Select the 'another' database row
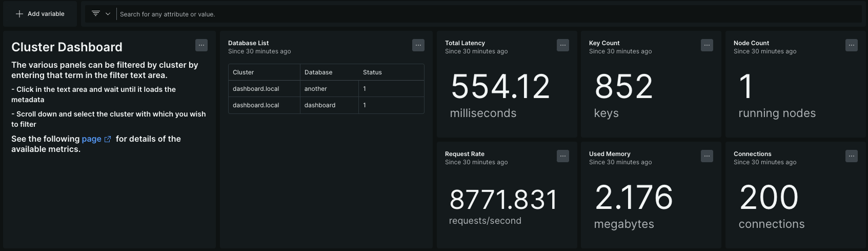This screenshot has width=868, height=251. [x=316, y=89]
